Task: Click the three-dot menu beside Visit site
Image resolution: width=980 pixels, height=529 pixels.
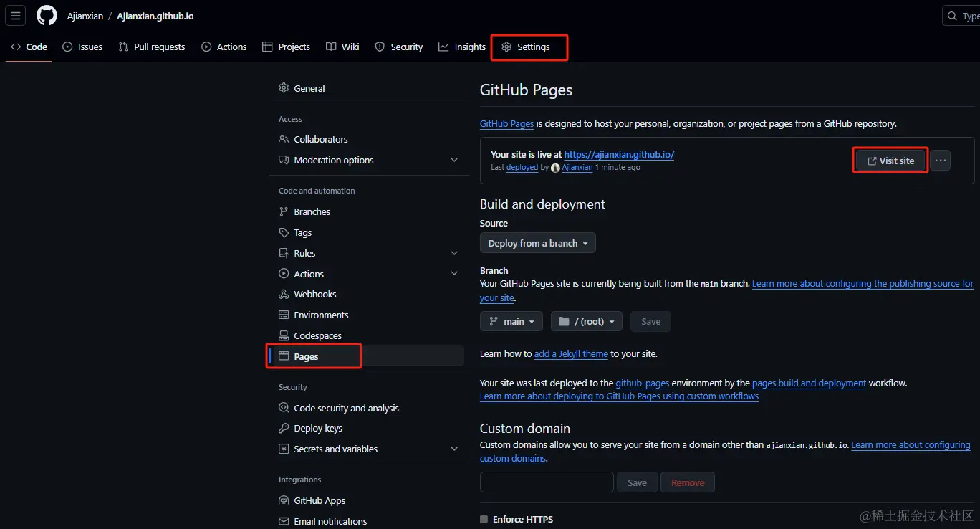Action: tap(941, 161)
